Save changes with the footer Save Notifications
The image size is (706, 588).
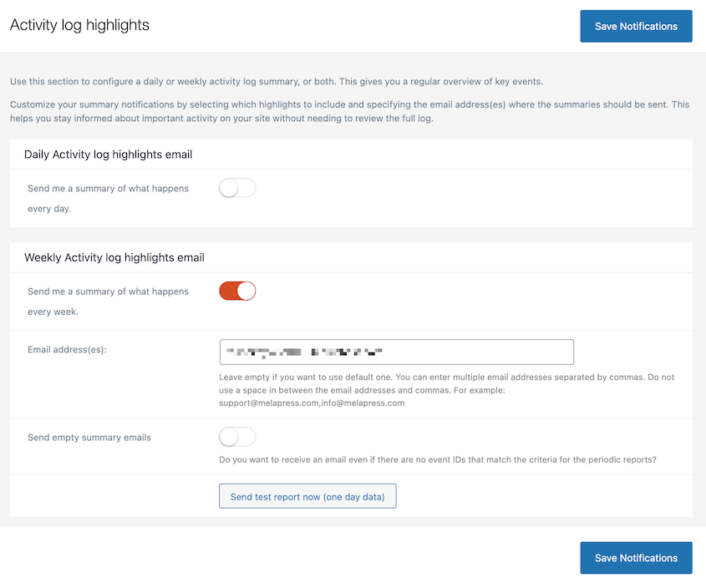click(636, 557)
